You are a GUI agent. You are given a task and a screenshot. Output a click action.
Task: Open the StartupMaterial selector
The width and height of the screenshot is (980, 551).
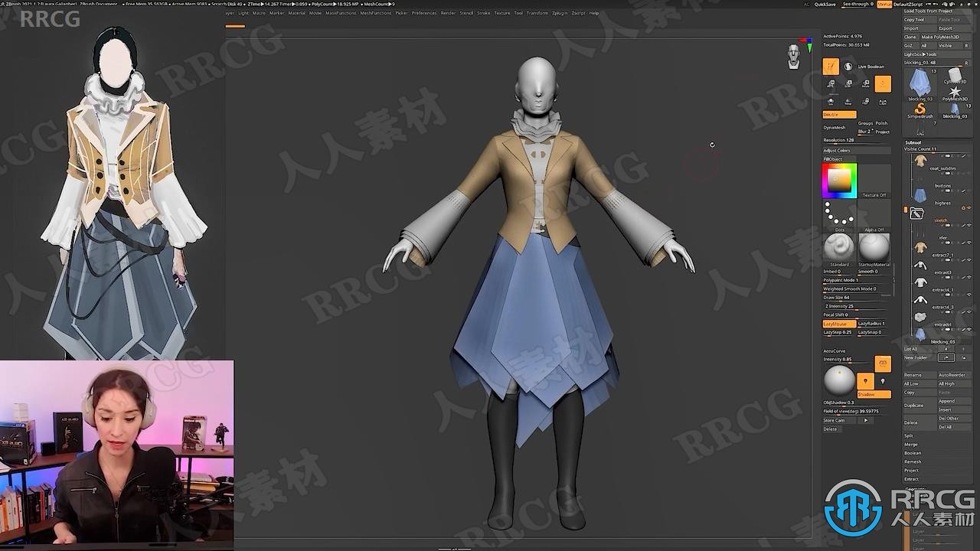click(874, 248)
